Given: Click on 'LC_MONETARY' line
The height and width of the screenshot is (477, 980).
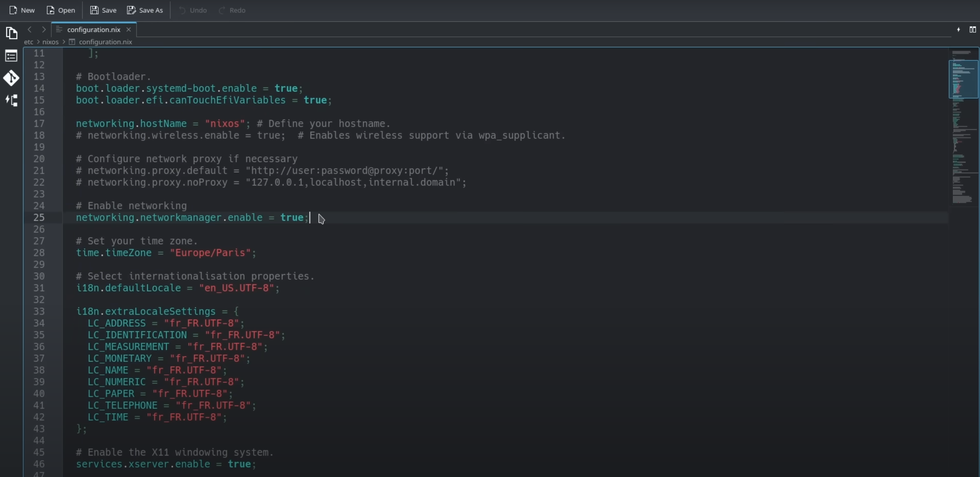Looking at the screenshot, I should coord(169,359).
